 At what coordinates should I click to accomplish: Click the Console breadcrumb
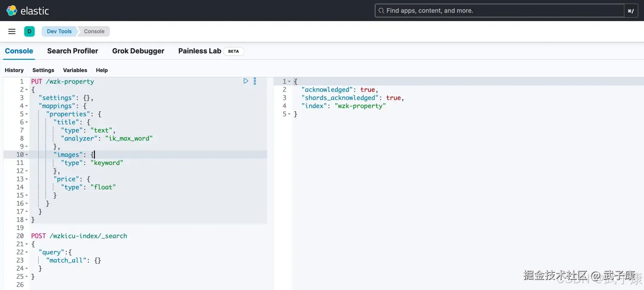pyautogui.click(x=94, y=31)
